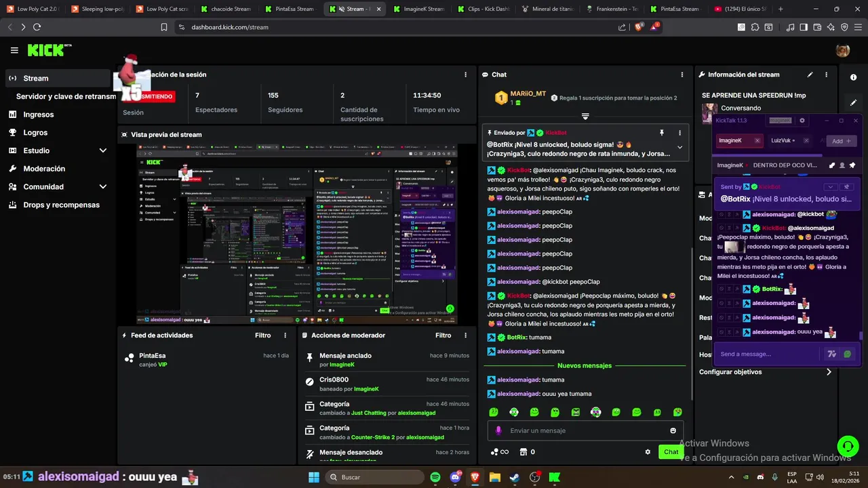Open Configurar objetivos arrow
The image size is (868, 488).
829,371
